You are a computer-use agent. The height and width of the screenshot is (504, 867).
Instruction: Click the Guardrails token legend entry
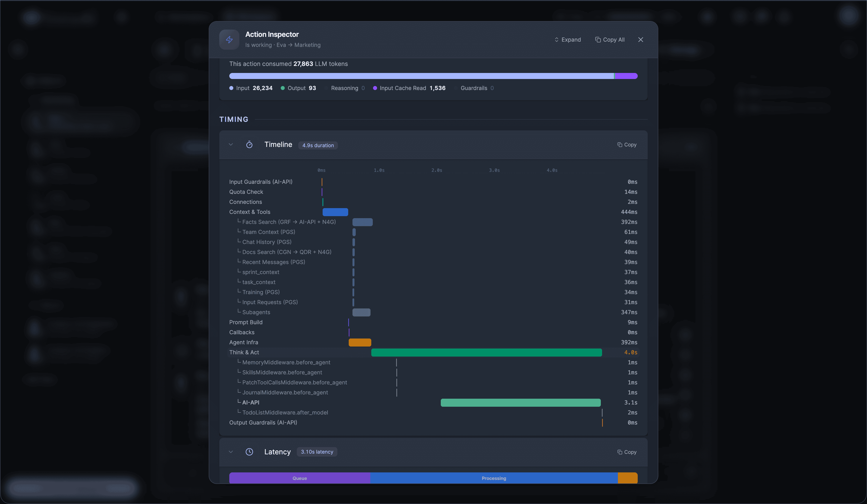coord(474,88)
